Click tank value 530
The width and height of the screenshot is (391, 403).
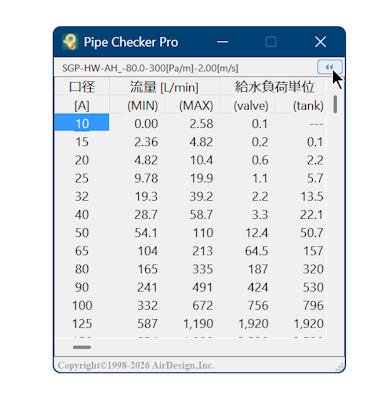[313, 287]
